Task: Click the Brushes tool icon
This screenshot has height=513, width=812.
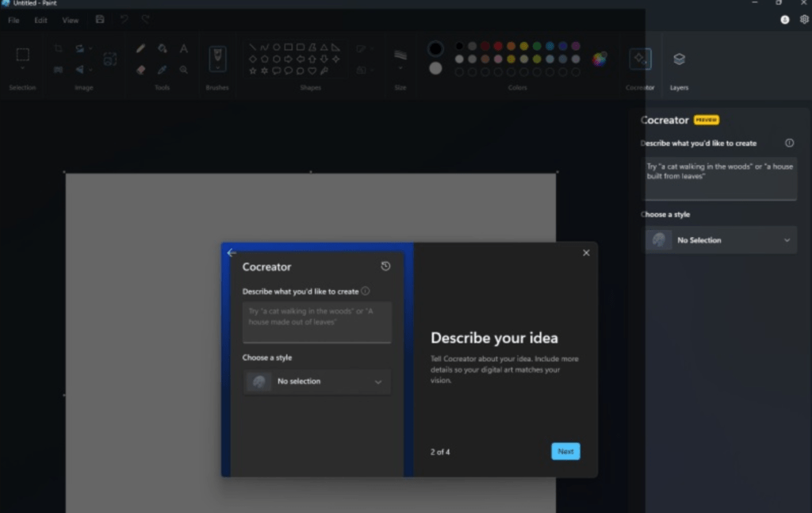Action: tap(217, 55)
